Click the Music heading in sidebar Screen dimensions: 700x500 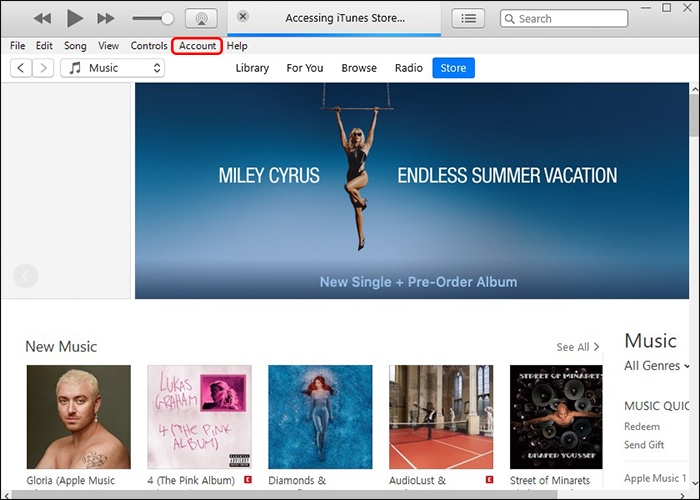pyautogui.click(x=650, y=341)
